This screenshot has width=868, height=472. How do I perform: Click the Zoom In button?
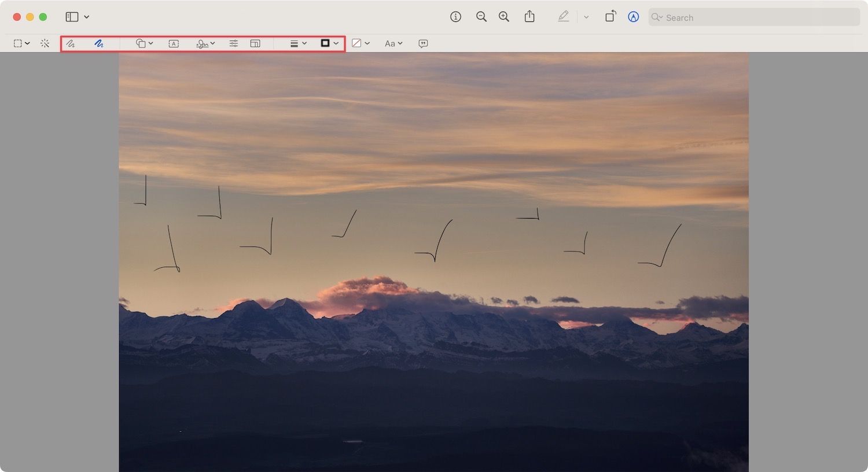coord(503,17)
